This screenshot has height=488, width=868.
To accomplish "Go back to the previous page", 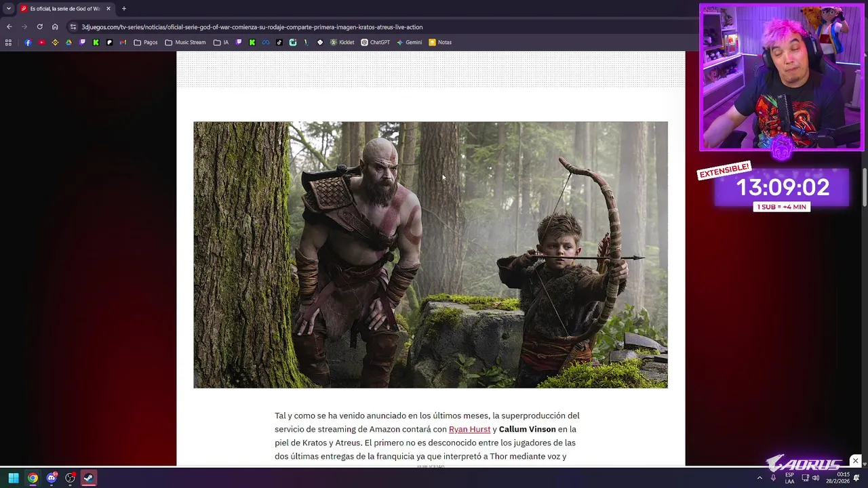I will 9,27.
